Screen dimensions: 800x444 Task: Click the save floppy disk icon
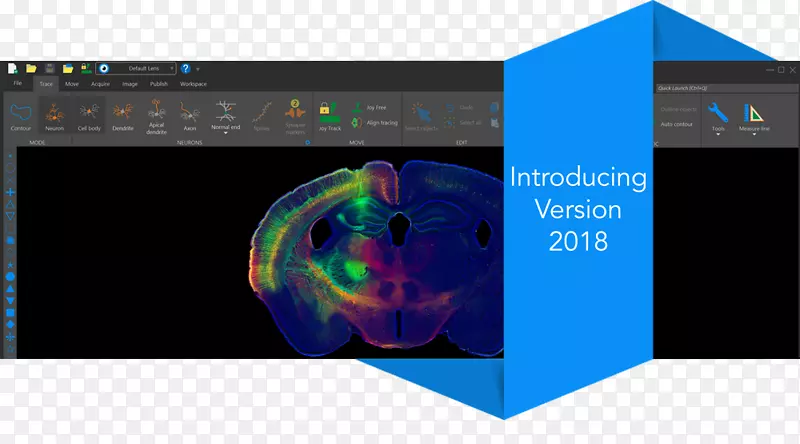click(49, 68)
